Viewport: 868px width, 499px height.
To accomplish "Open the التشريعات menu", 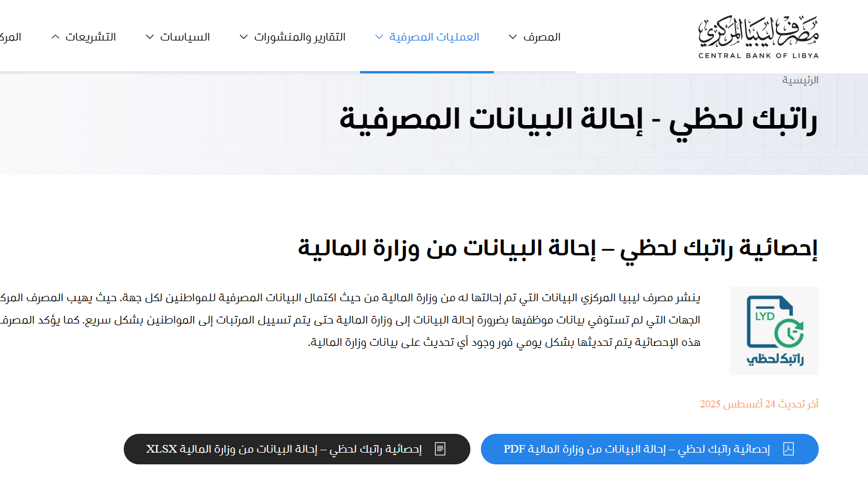I will pyautogui.click(x=90, y=37).
